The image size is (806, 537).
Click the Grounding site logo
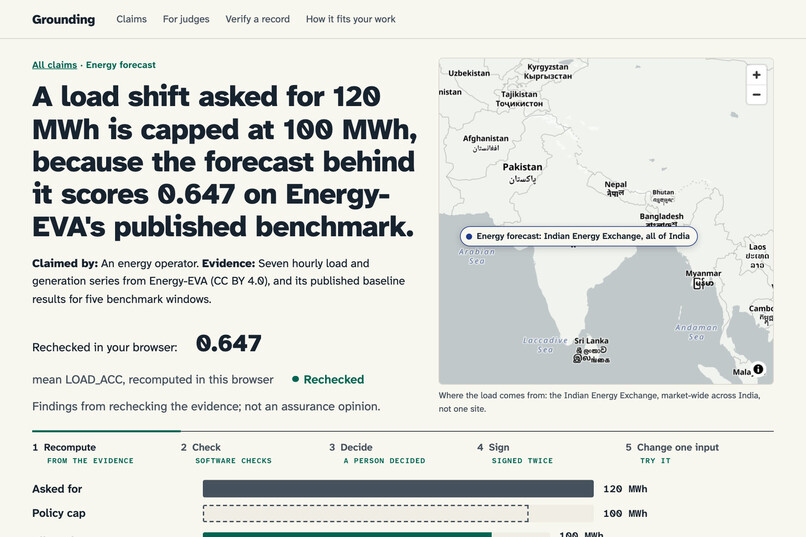point(64,19)
